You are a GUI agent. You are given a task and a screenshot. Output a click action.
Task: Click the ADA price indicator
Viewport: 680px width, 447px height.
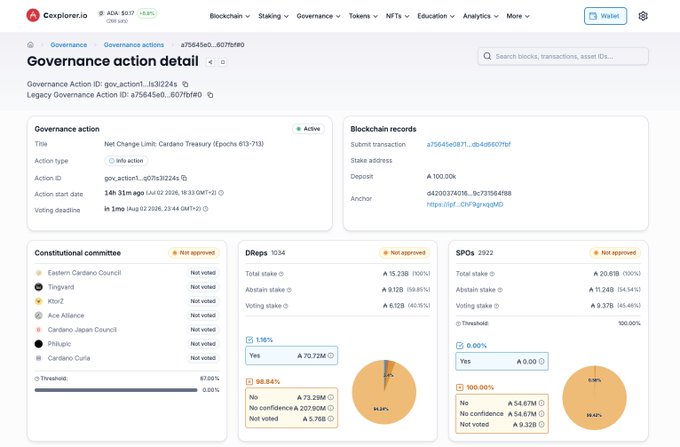(x=127, y=16)
